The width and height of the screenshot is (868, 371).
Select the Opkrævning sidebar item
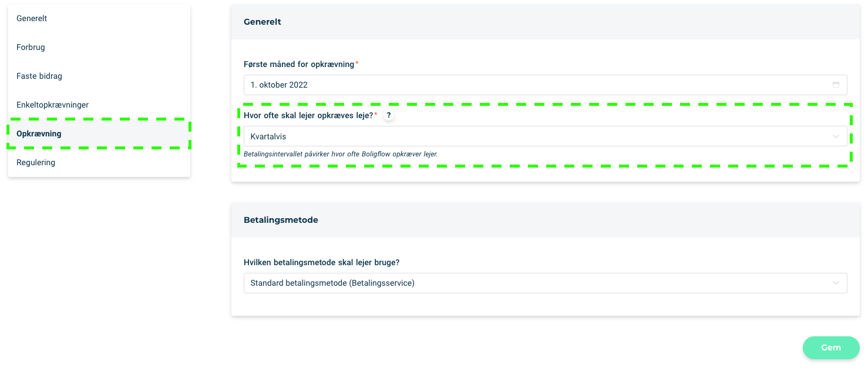pyautogui.click(x=99, y=133)
